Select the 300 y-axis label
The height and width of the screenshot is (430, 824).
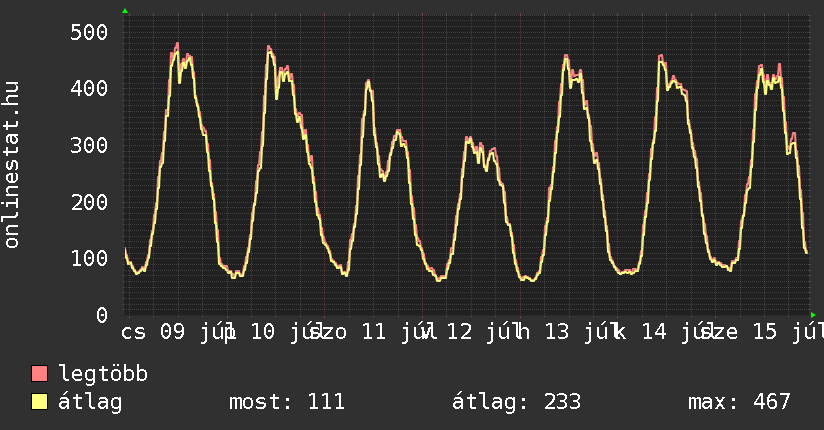pos(89,145)
